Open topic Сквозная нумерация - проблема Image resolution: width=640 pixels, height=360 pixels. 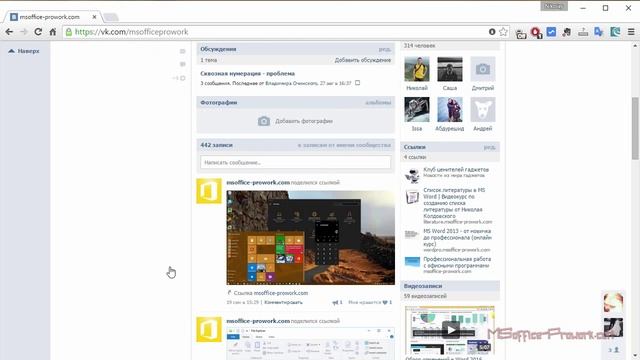(x=247, y=73)
